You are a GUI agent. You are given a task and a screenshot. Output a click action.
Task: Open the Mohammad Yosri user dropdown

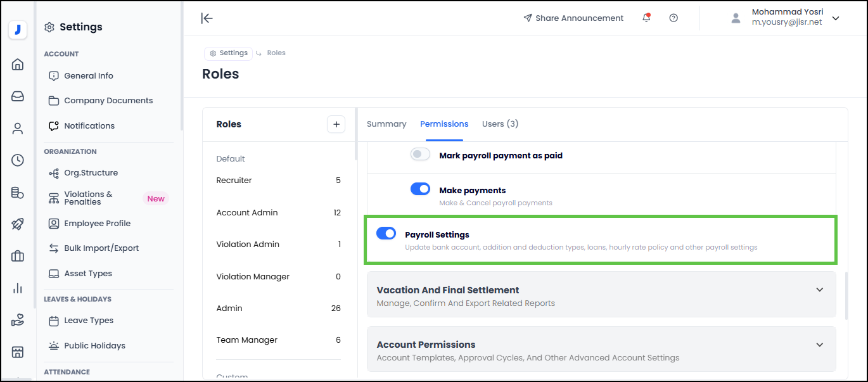pos(835,18)
